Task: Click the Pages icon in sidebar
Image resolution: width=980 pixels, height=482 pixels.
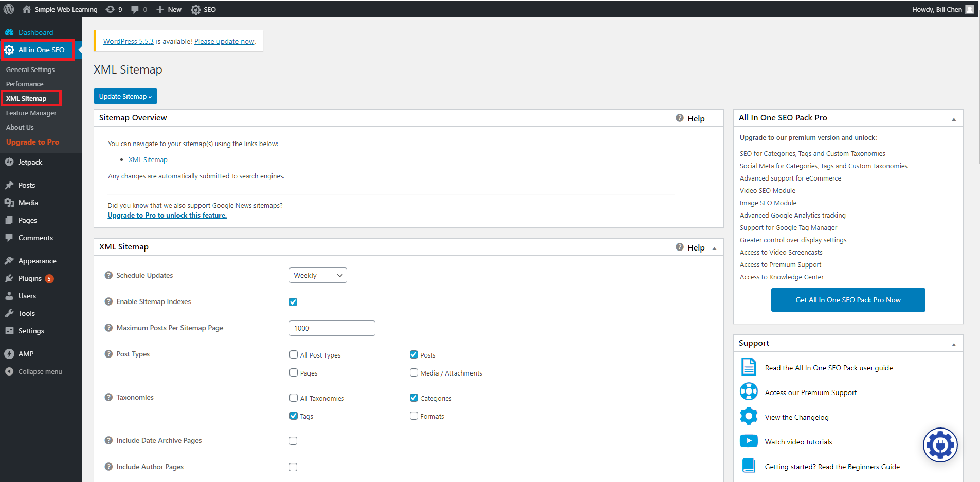Action: pos(9,220)
